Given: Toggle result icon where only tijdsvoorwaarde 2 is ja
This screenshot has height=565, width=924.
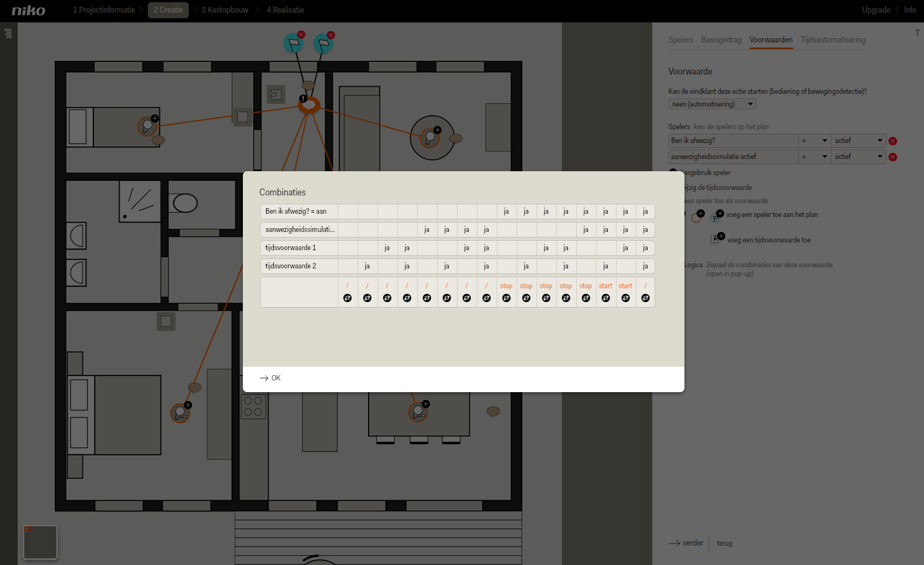Looking at the screenshot, I should pos(367,298).
